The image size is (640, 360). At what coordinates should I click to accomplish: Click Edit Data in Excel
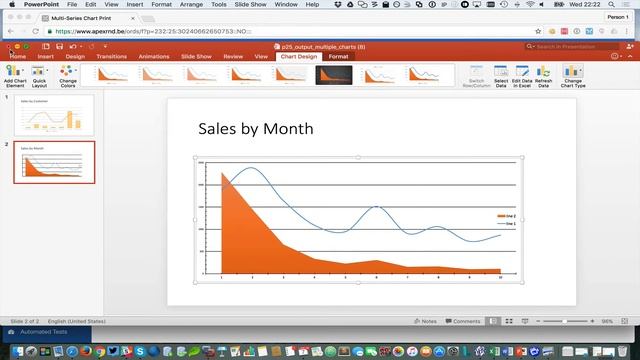[x=522, y=76]
